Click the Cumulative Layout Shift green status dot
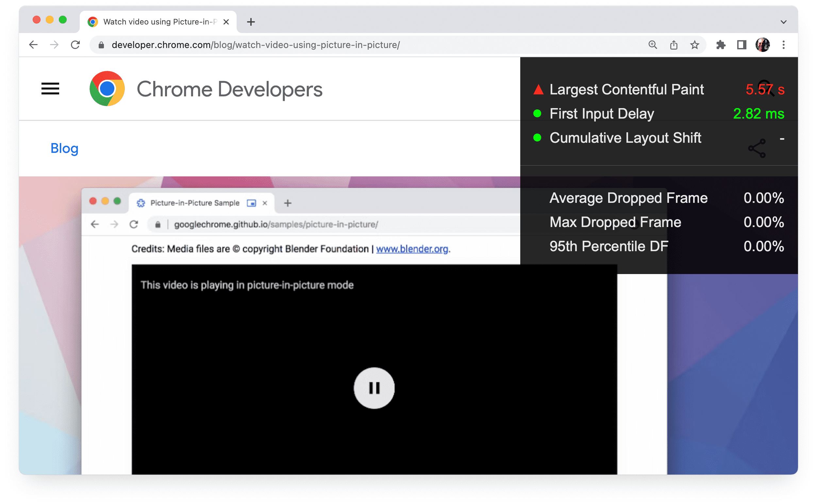This screenshot has height=504, width=816. tap(536, 138)
